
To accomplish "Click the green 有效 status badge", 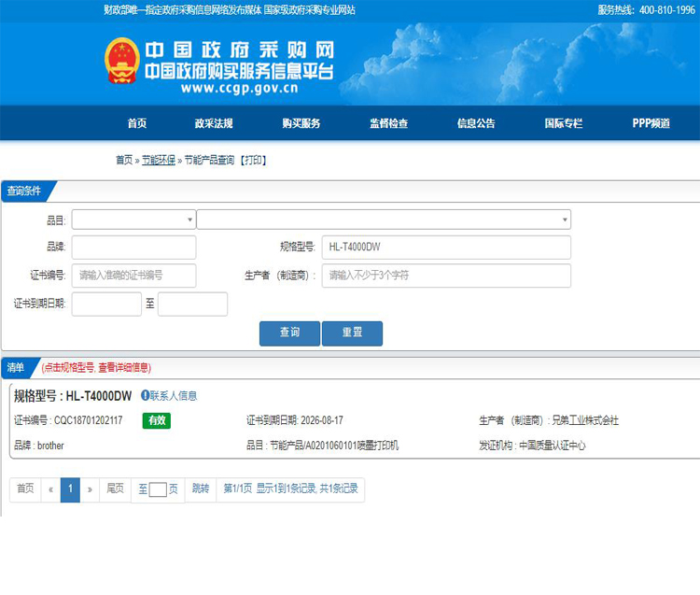I will pyautogui.click(x=157, y=420).
